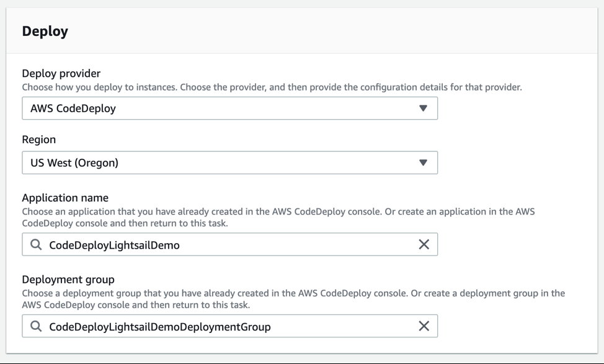
Task: Click the Deployment group label
Action: click(68, 279)
